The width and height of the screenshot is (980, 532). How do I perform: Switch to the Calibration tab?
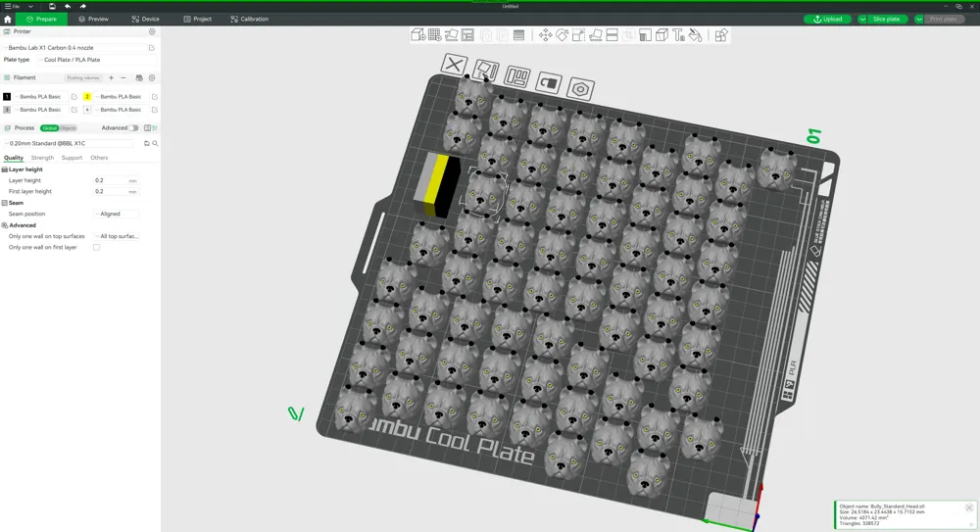[x=249, y=19]
